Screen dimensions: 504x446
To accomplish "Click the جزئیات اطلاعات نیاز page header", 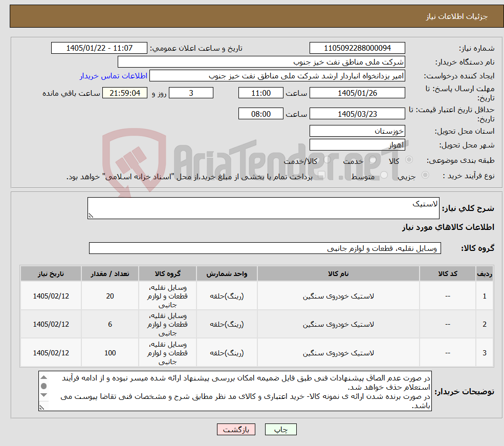I will [456, 16].
